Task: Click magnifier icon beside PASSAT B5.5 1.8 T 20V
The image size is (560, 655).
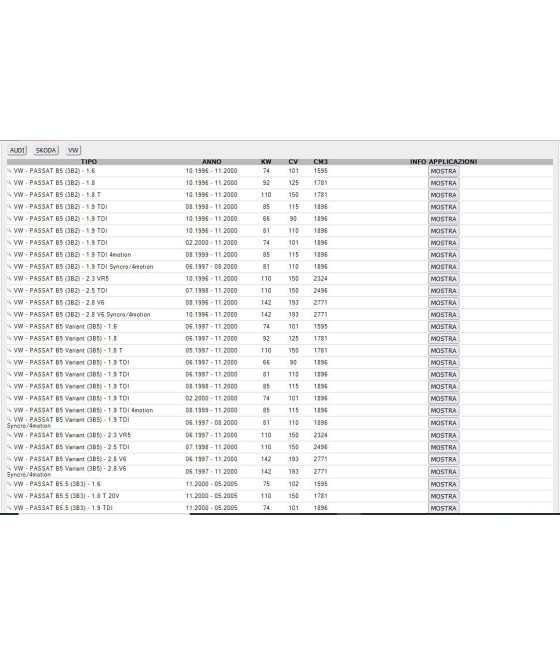Action: pos(9,496)
